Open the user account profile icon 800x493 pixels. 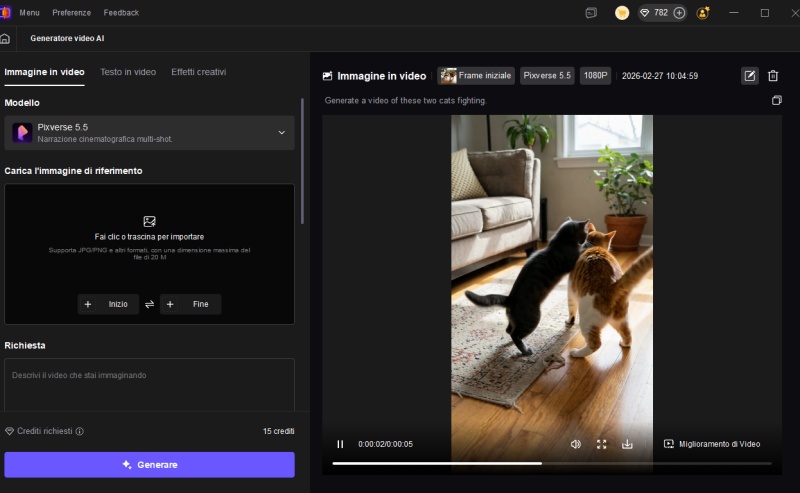(x=703, y=13)
